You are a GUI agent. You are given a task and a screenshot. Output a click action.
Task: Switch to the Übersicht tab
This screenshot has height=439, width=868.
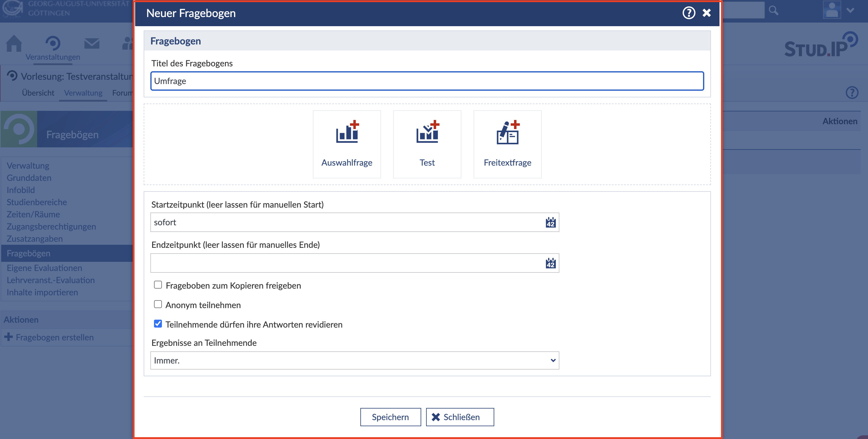(38, 93)
